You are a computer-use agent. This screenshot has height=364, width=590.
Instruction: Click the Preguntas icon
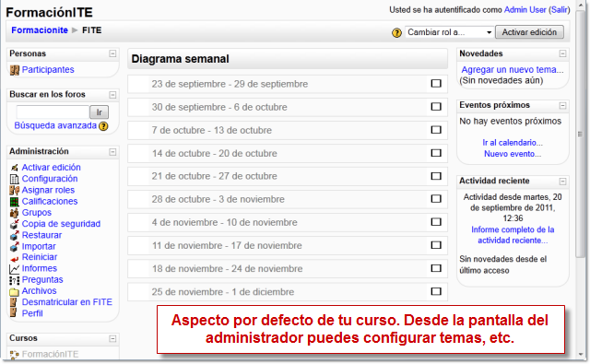tap(15, 280)
